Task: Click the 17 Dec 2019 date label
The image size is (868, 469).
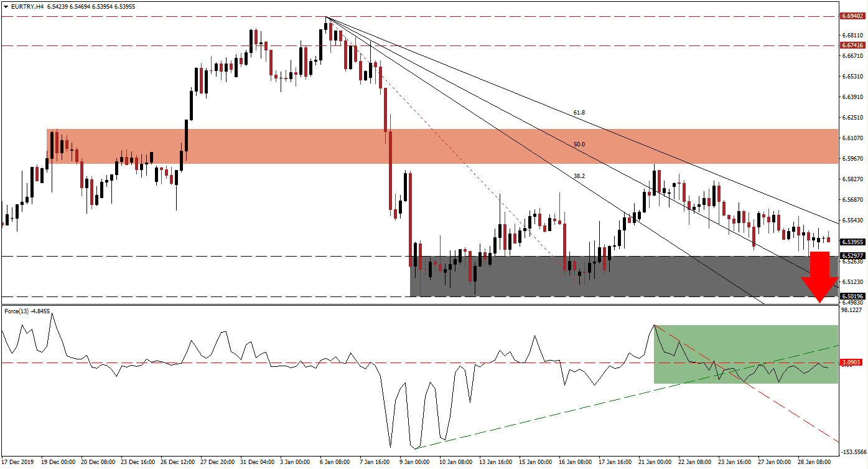Action: point(19,462)
